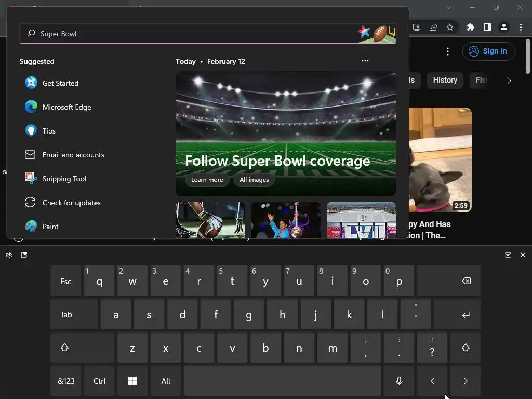Click the Learn more button
This screenshot has width=532, height=399.
point(207,180)
